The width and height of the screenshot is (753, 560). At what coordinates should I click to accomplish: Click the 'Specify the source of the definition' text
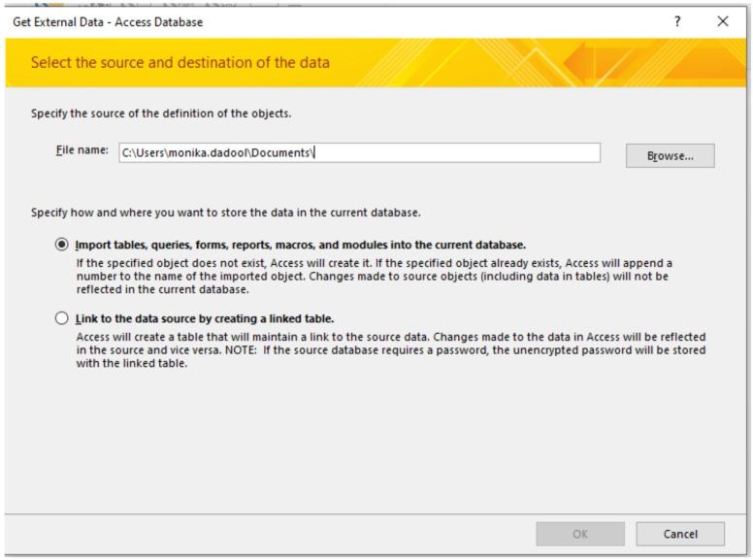click(x=161, y=114)
